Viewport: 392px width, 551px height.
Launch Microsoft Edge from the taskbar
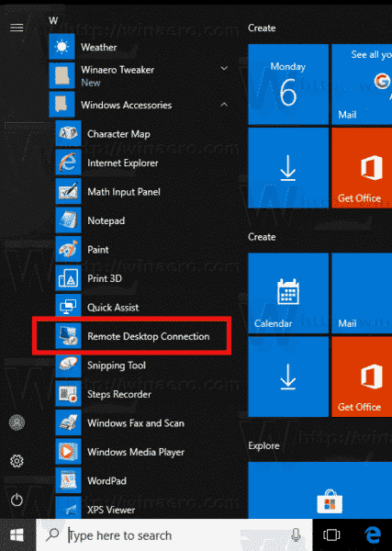[x=373, y=534]
